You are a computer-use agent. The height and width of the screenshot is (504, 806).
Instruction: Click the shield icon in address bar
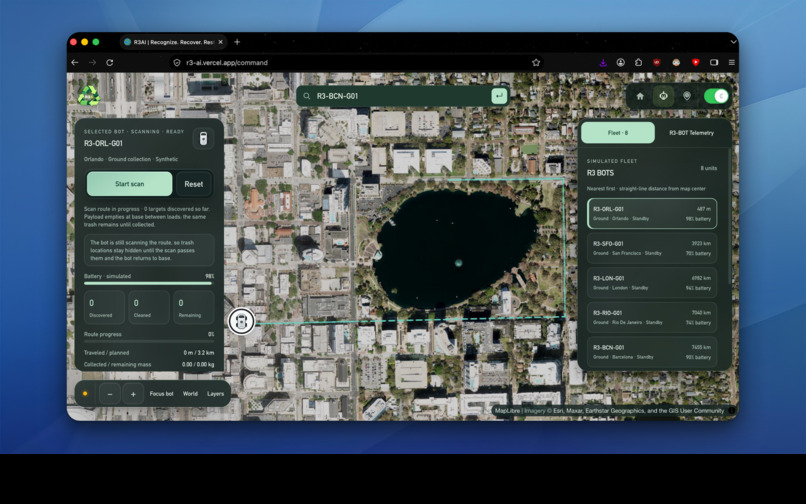point(177,63)
